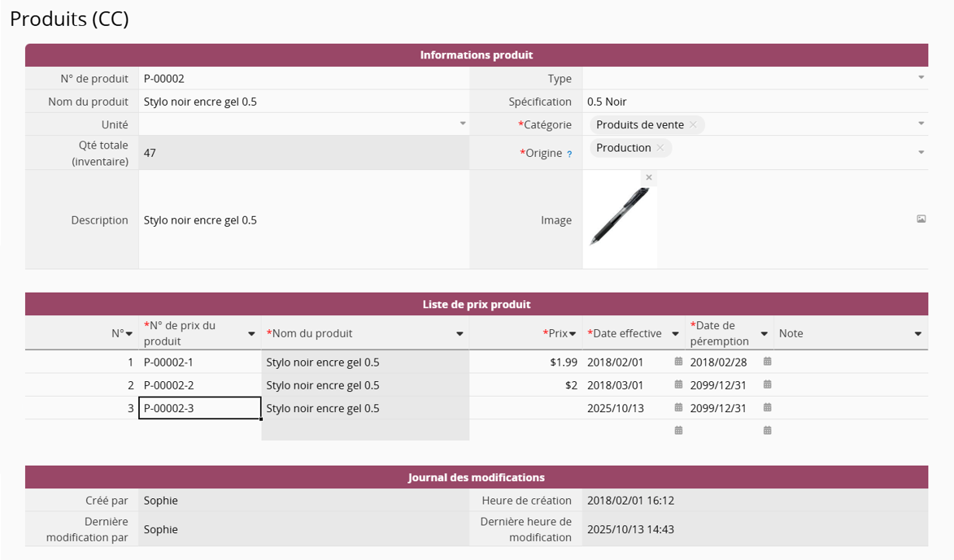Open calendar for row 2 expiry date
954x560 pixels.
coord(767,384)
